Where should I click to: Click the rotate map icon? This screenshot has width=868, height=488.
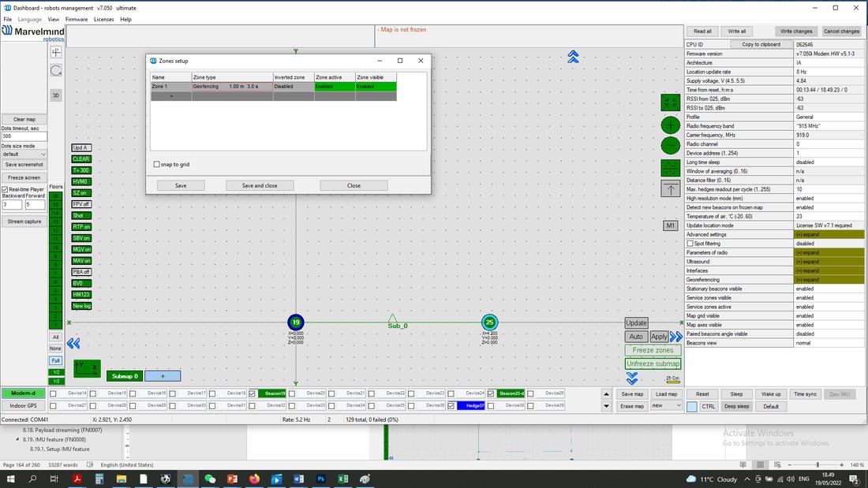[x=56, y=71]
